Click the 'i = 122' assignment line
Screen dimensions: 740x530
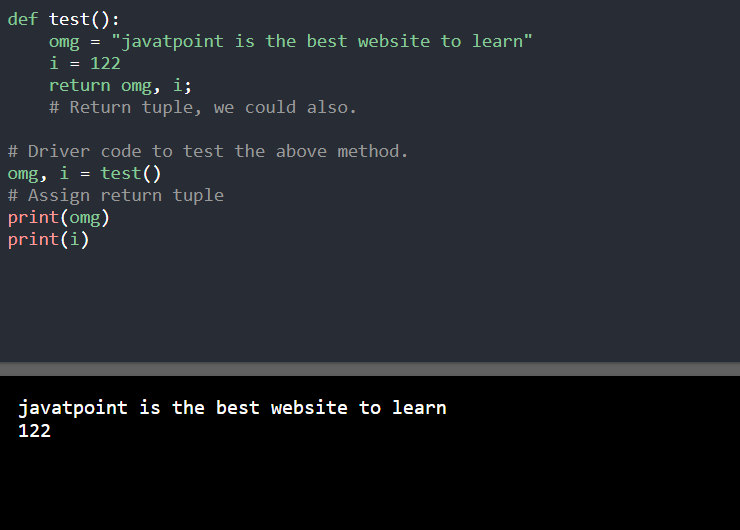point(85,63)
